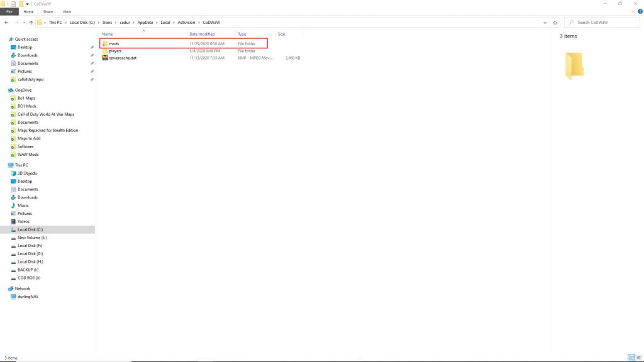Click the Music icon under This PC
This screenshot has height=362, width=644.
[13, 206]
